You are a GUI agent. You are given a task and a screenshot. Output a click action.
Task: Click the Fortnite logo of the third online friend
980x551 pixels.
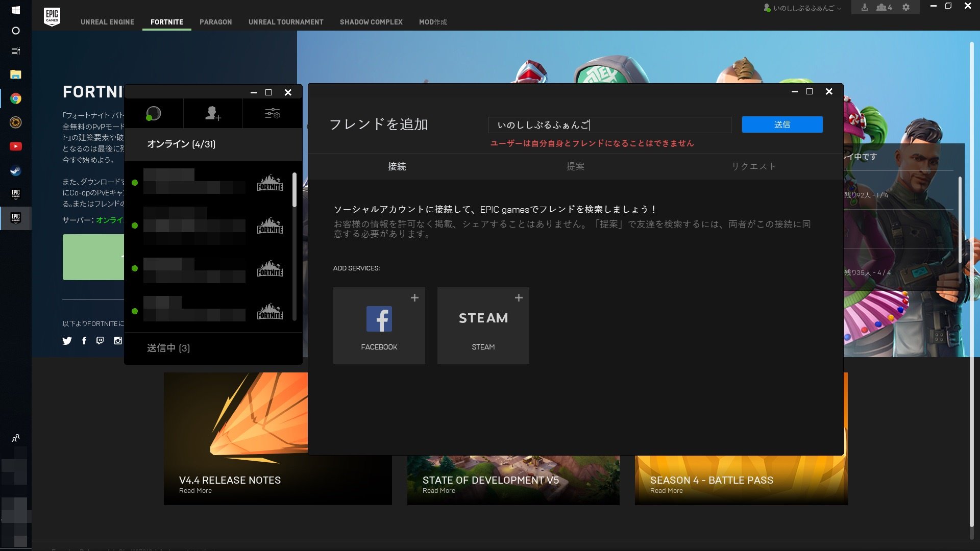270,268
